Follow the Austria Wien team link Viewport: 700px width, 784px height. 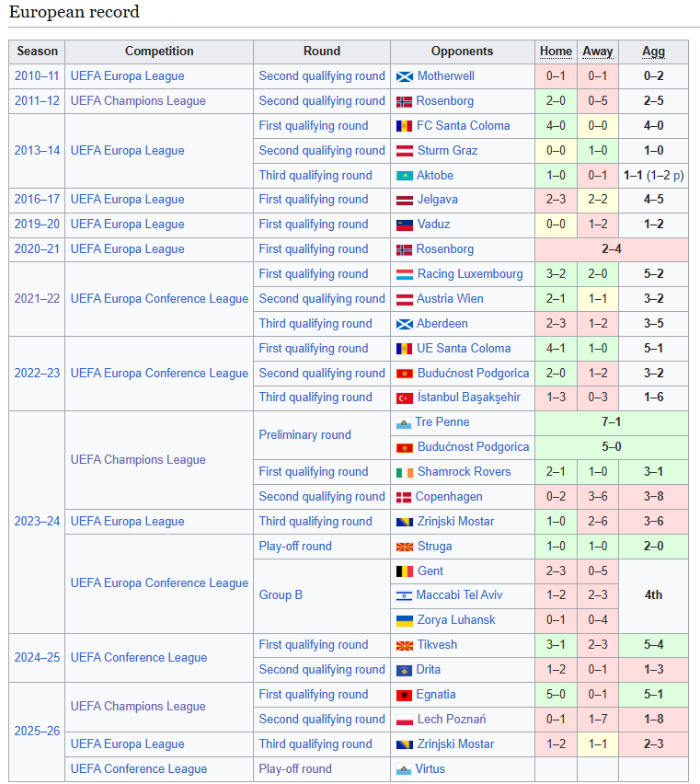450,299
